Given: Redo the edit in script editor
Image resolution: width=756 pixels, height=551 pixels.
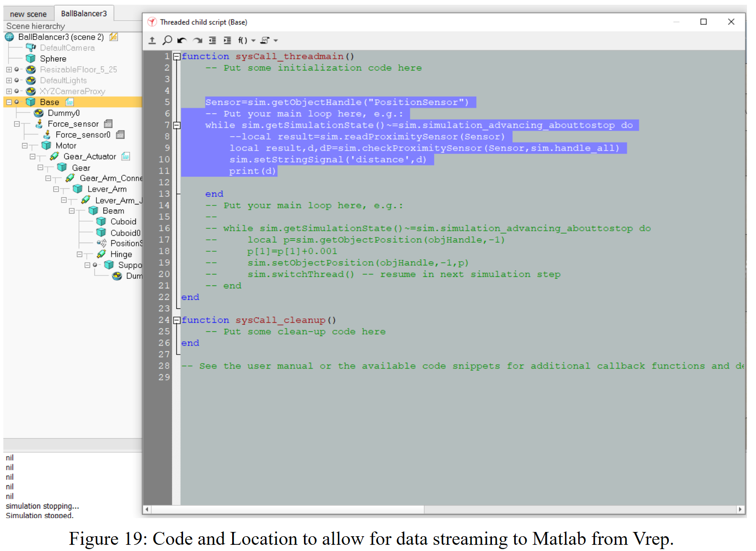Looking at the screenshot, I should [197, 41].
